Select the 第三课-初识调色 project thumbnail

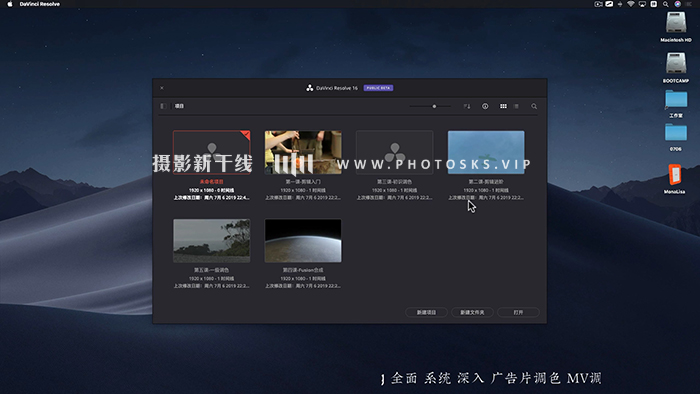coord(395,152)
